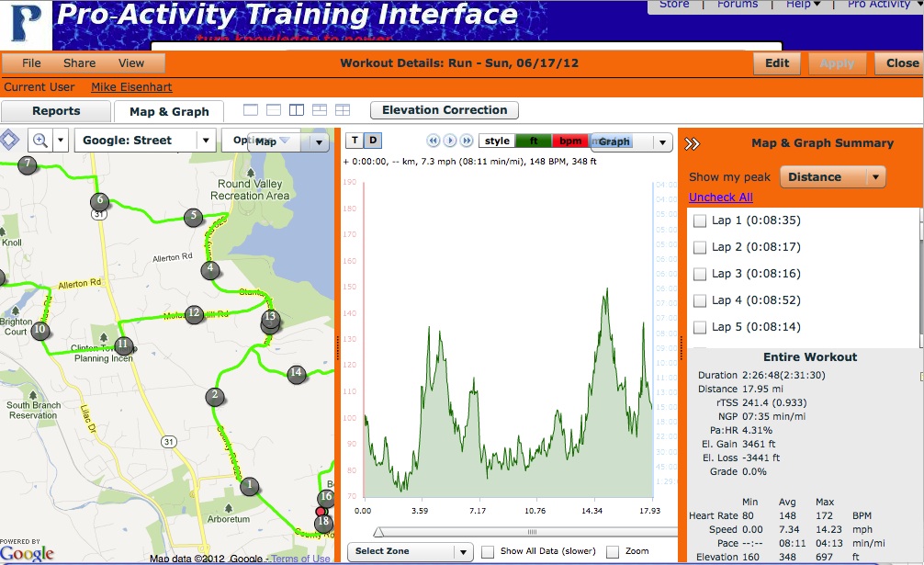Collapse the Map & Graph Summary panel

point(693,143)
